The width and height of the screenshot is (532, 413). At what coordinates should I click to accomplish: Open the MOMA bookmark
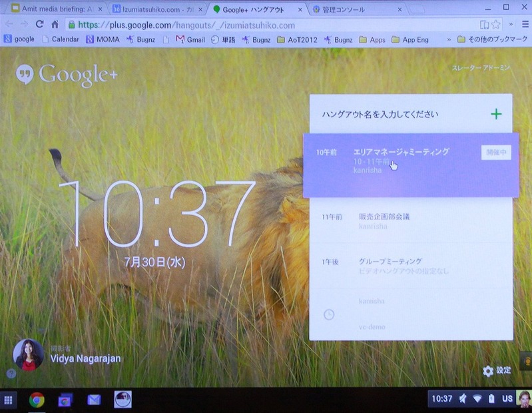click(x=103, y=39)
